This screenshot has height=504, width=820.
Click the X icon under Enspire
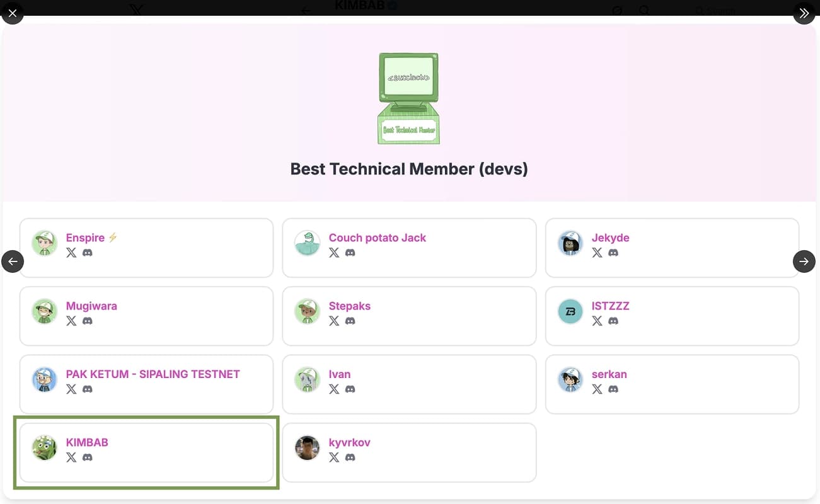pyautogui.click(x=71, y=253)
